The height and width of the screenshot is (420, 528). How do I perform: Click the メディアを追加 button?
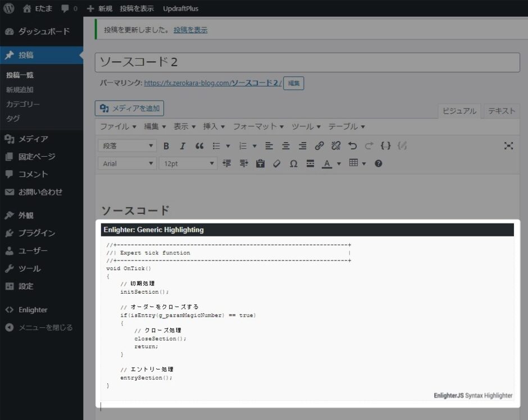pyautogui.click(x=129, y=108)
